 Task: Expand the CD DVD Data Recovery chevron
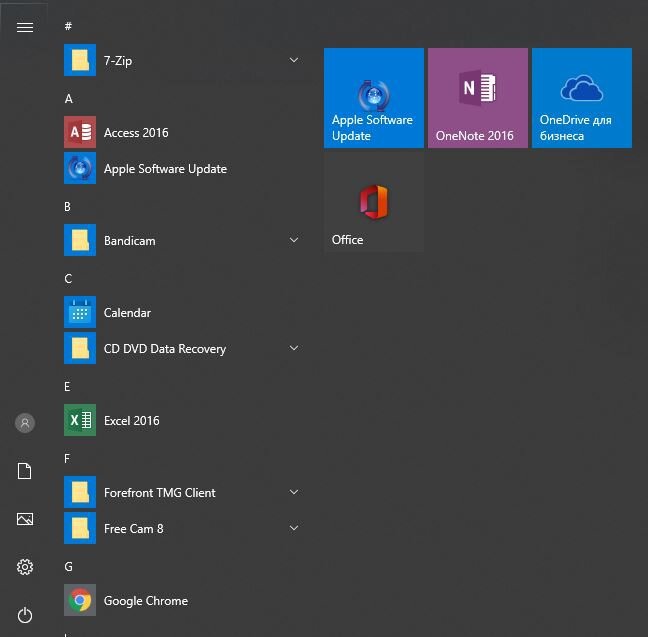294,348
